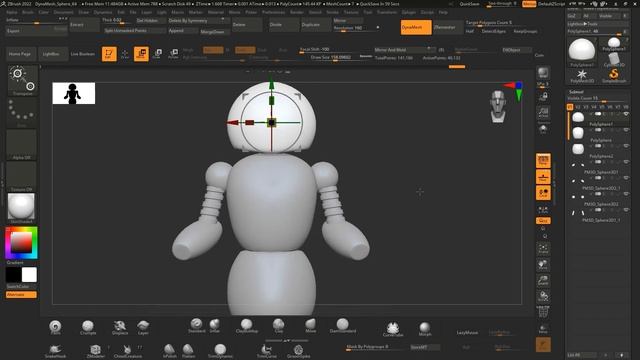Viewport: 640px width, 360px height.
Task: Open the Texture Off slot
Action: click(21, 177)
